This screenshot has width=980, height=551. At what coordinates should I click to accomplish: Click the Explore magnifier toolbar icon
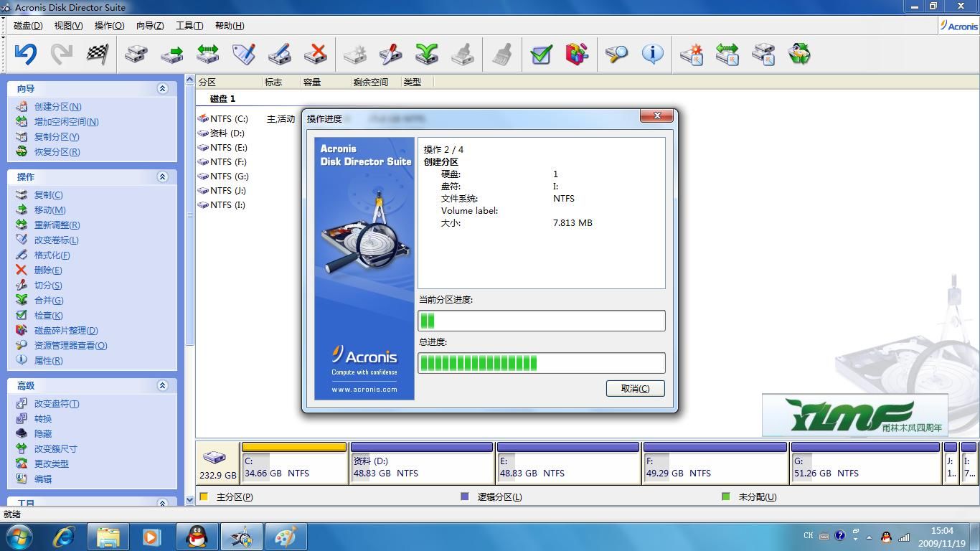point(616,54)
